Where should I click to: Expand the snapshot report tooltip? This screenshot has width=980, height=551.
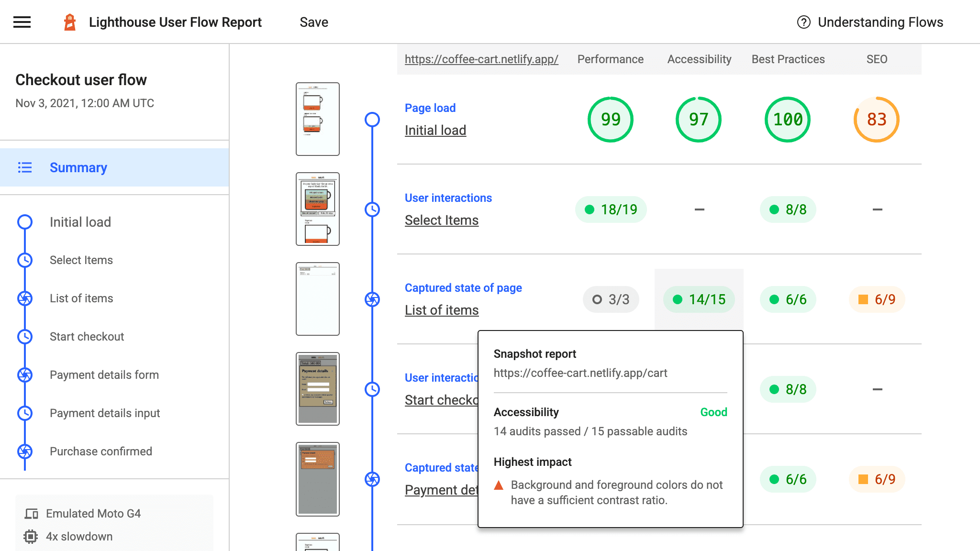[x=699, y=299]
